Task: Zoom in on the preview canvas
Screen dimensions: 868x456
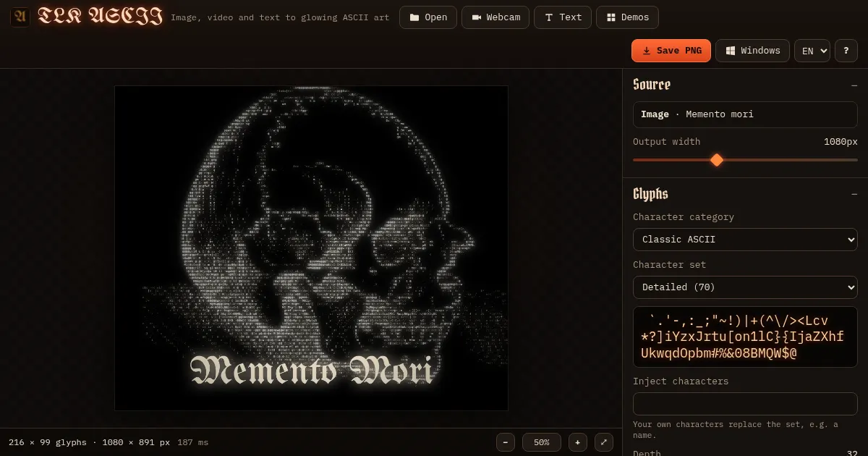Action: click(578, 442)
